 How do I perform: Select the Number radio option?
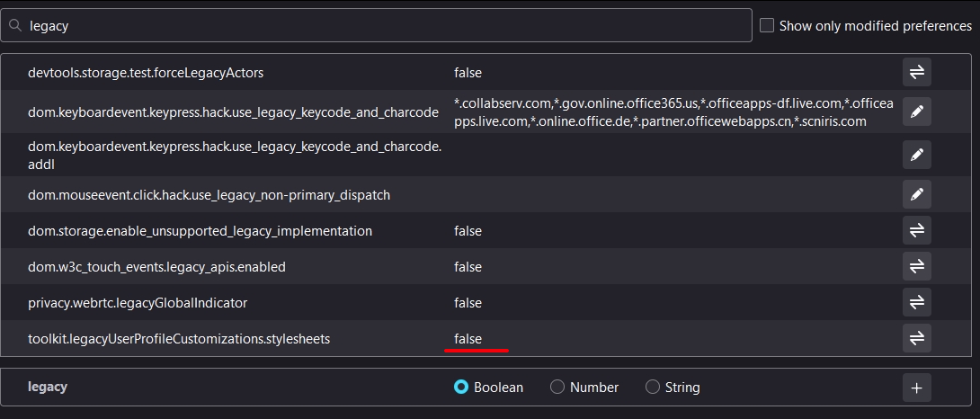[557, 388]
